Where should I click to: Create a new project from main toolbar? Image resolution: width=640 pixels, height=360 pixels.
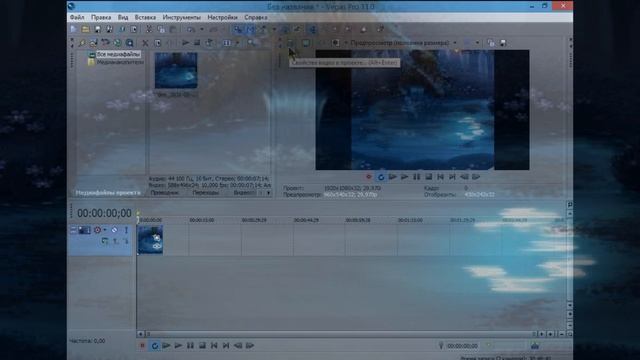pyautogui.click(x=73, y=29)
